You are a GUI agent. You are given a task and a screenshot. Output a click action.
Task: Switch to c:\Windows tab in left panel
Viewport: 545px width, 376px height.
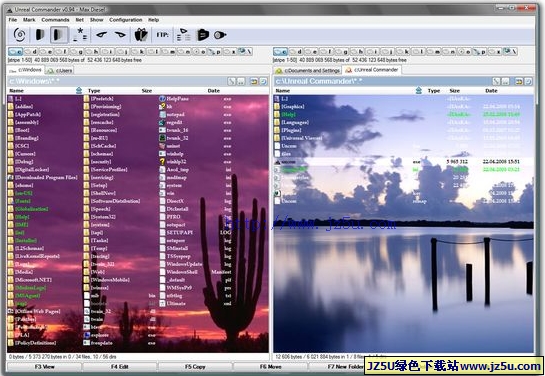pyautogui.click(x=26, y=70)
